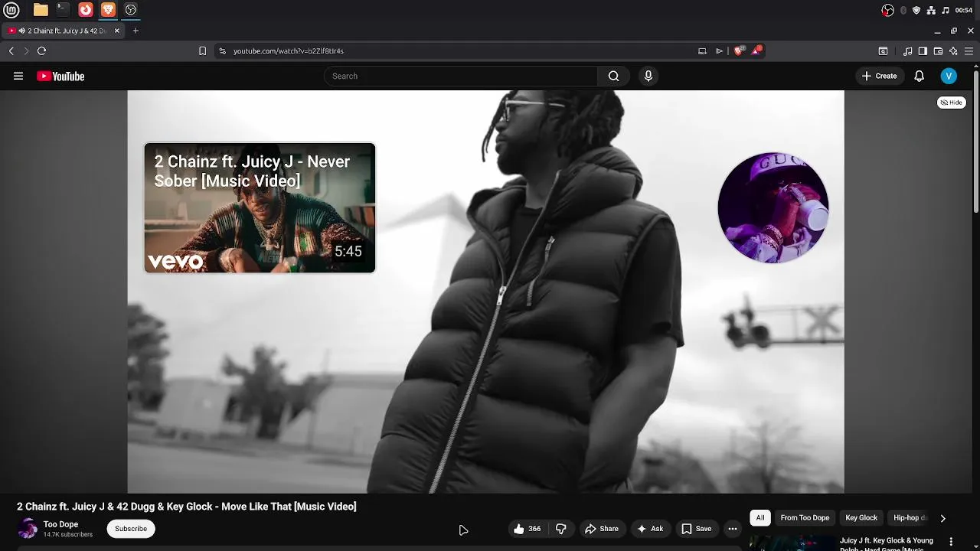Image resolution: width=980 pixels, height=551 pixels.
Task: Open the Linux Mint start menu
Action: pyautogui.click(x=11, y=10)
